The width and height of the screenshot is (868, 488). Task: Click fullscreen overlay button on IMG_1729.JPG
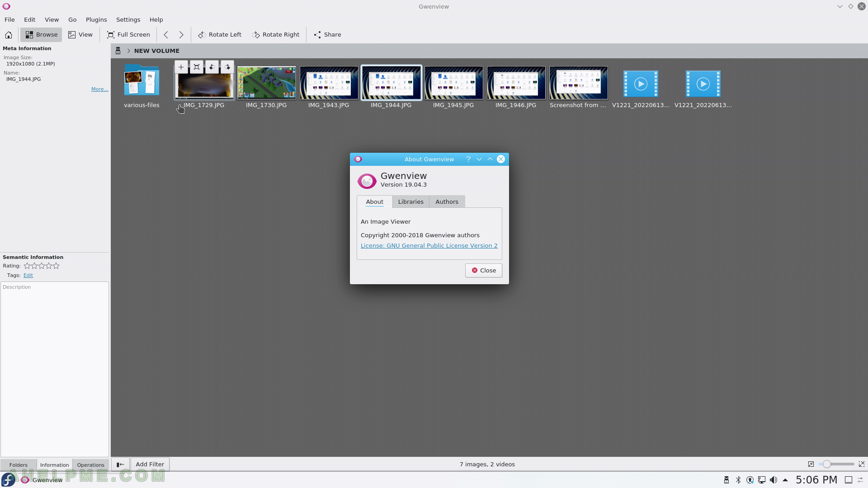tap(197, 67)
